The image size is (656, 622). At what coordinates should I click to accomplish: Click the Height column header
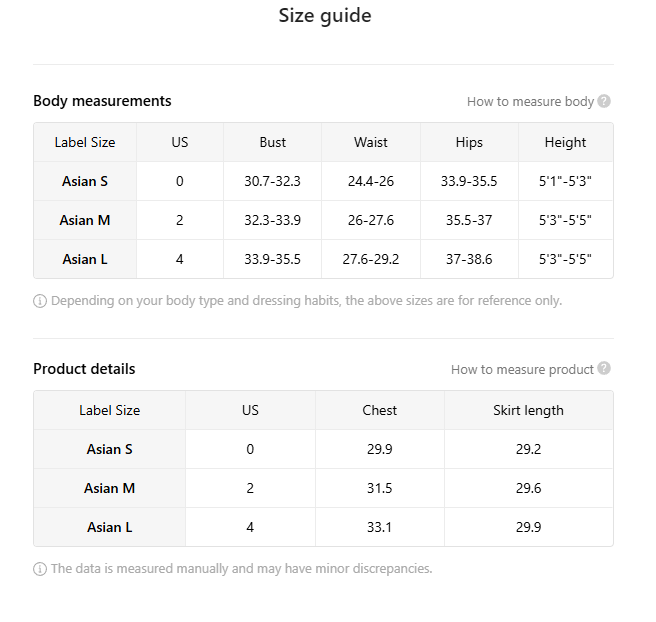pyautogui.click(x=565, y=142)
